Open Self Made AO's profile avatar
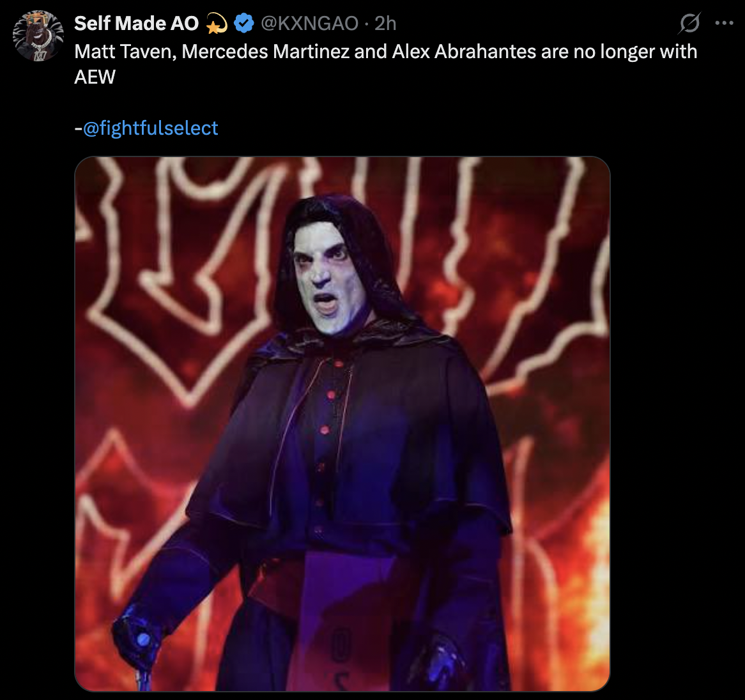The height and width of the screenshot is (700, 745). tap(38, 36)
